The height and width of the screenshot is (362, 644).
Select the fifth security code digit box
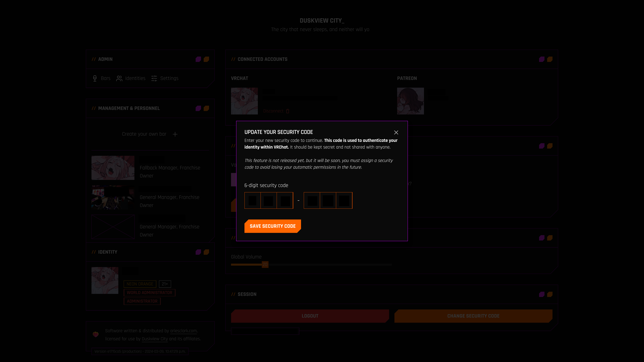point(328,200)
